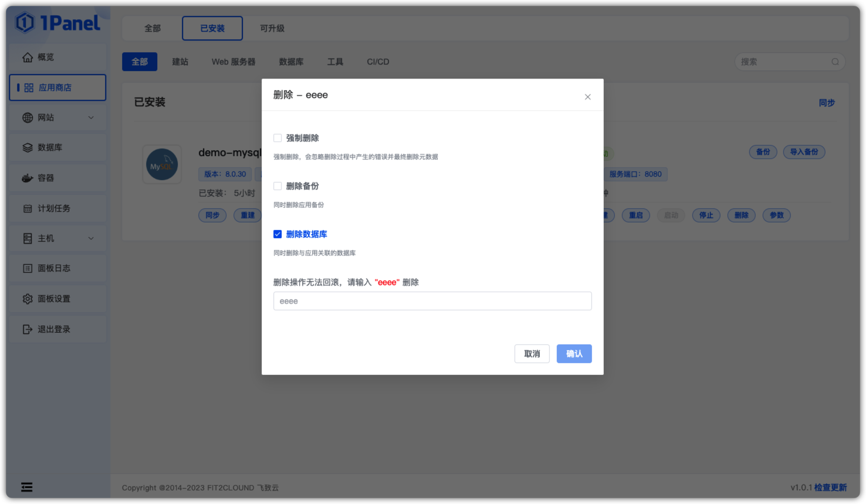This screenshot has height=504, width=866.
Task: Close the 删除 dialog with X
Action: point(587,97)
